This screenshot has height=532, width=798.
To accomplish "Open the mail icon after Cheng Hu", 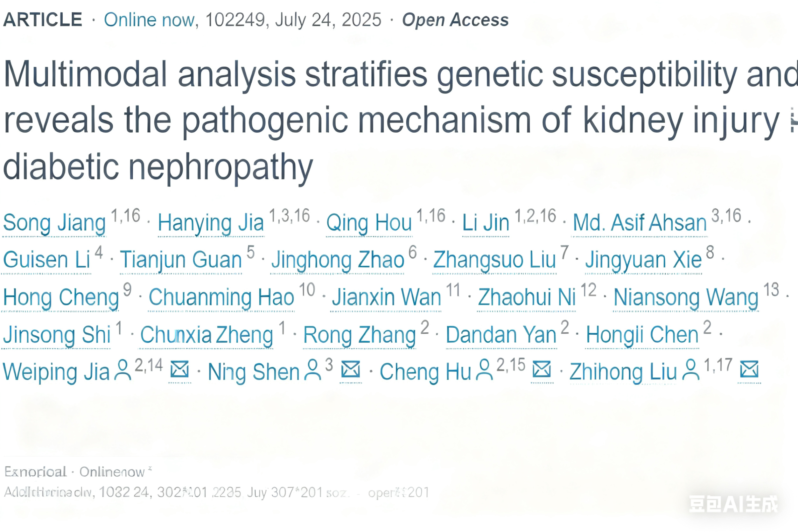I will pos(542,369).
